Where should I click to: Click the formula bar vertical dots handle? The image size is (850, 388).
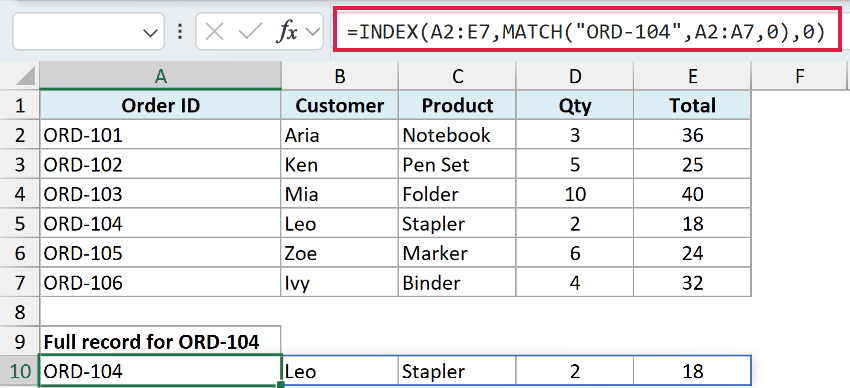pyautogui.click(x=179, y=32)
